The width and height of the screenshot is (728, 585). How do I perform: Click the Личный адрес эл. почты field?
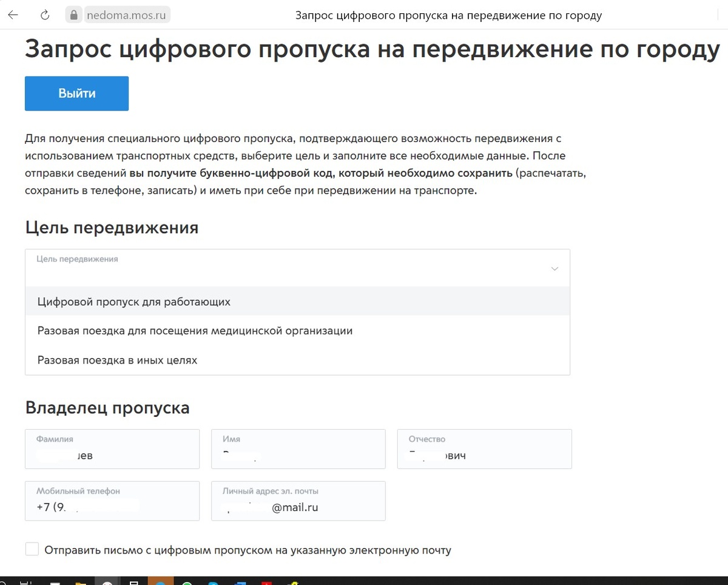point(298,505)
